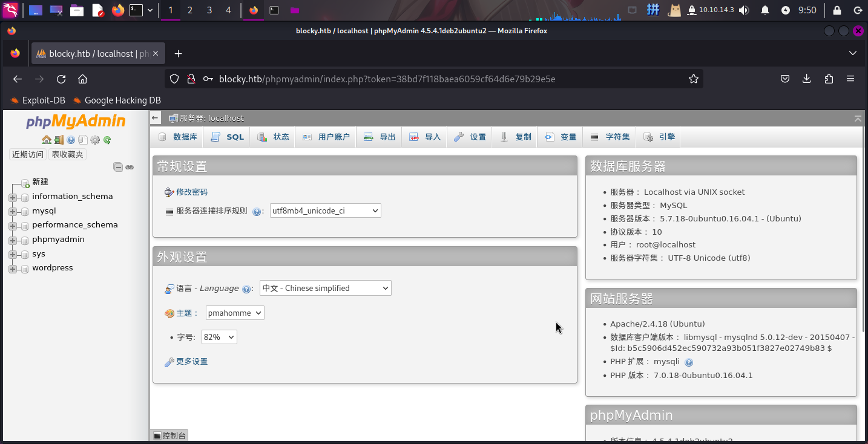Open navigation panel settings gear icon
The image size is (868, 444).
pos(95,140)
